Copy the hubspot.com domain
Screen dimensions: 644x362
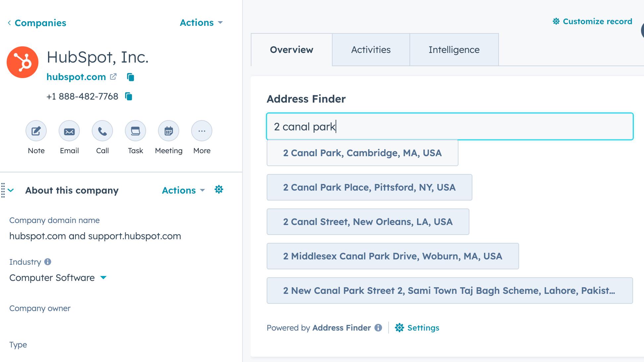point(131,77)
